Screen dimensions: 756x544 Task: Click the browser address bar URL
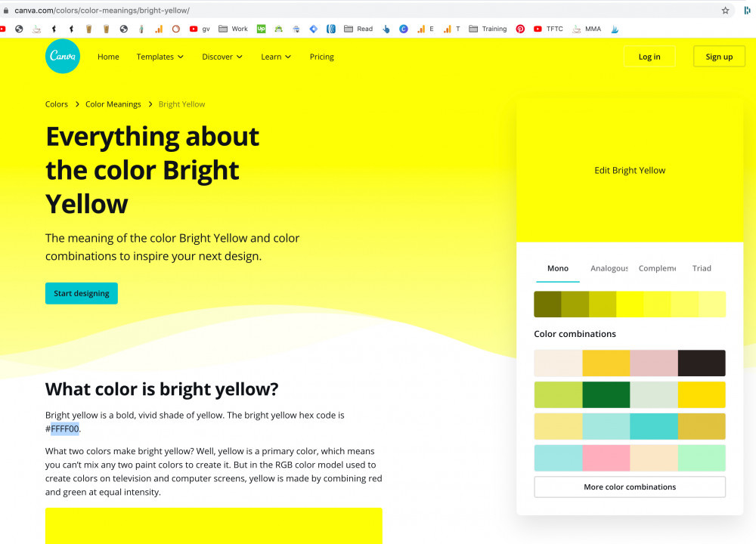tap(102, 10)
